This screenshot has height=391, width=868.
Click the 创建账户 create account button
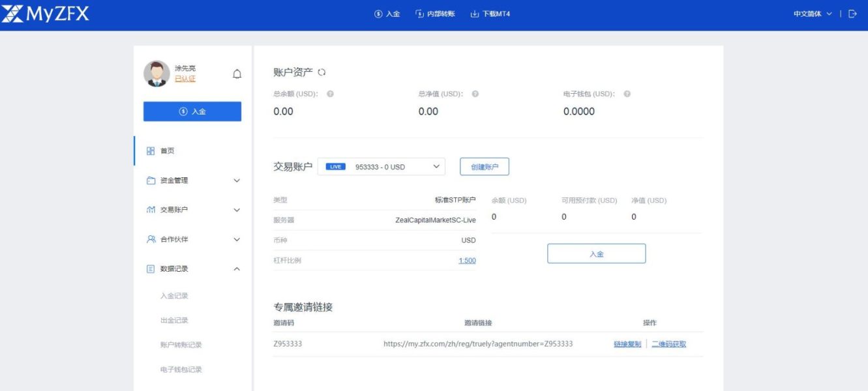tap(485, 167)
